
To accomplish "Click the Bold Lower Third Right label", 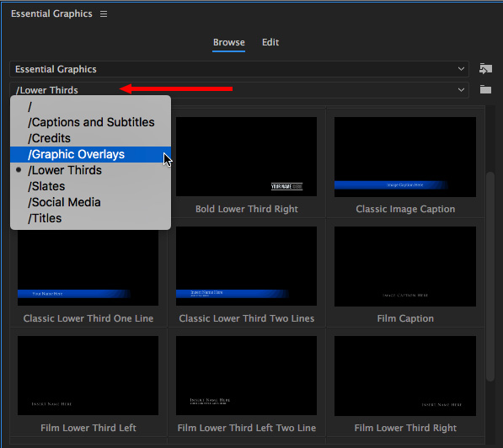I will click(246, 209).
